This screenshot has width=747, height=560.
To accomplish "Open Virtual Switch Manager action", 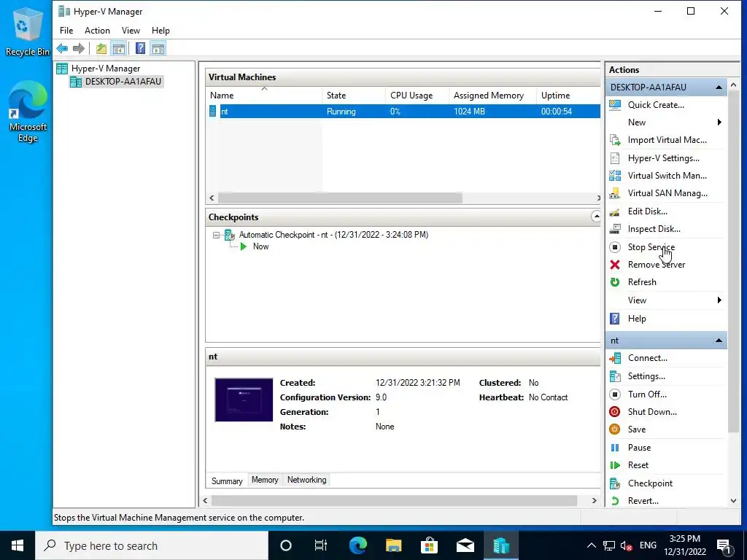I will point(667,176).
